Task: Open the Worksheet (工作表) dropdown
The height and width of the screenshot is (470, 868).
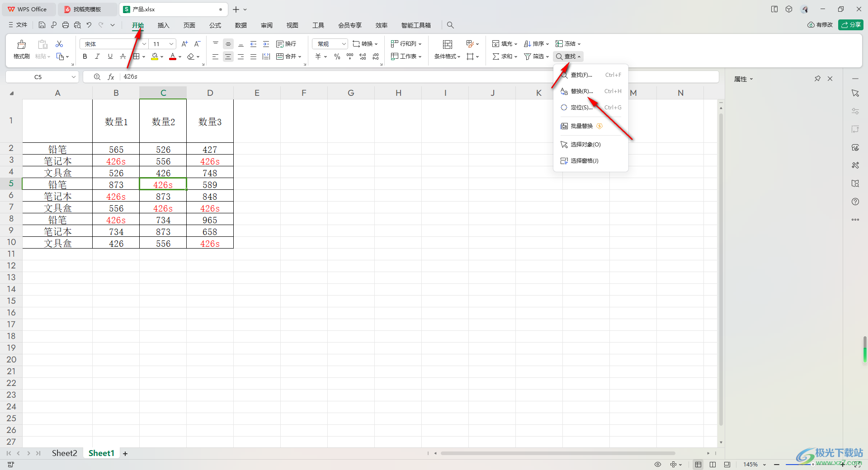Action: [x=406, y=56]
